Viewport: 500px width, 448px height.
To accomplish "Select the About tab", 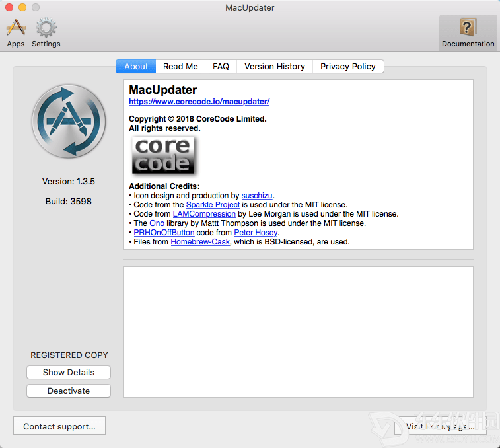I will [136, 66].
